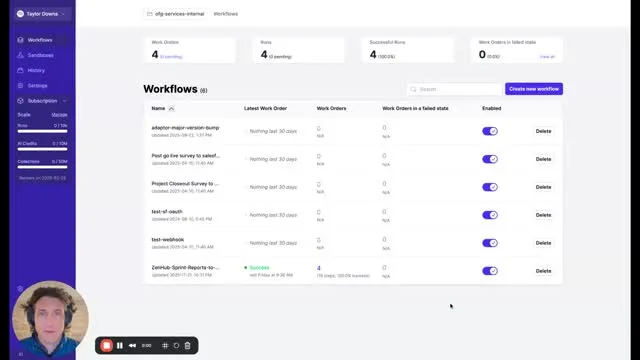
Task: Click the green Success status dot
Action: pyautogui.click(x=246, y=268)
